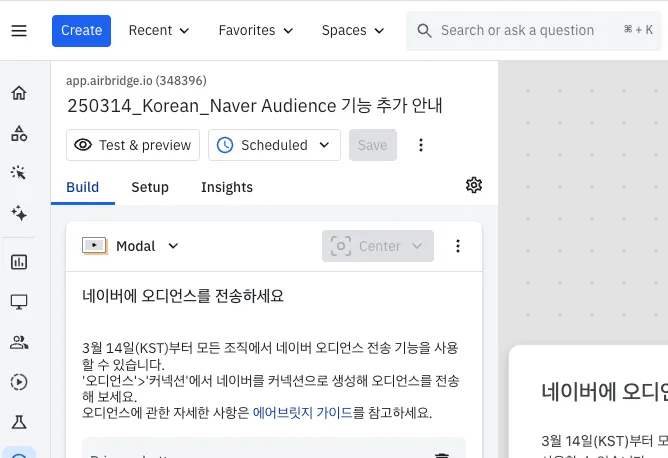The width and height of the screenshot is (668, 458).
Task: Switch to the Setup tab
Action: [150, 187]
